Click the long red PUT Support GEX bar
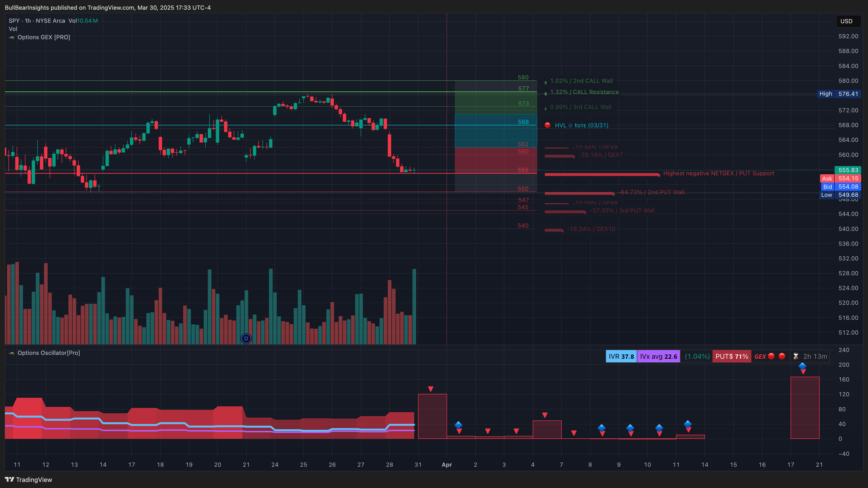Screen dimensions: 868x488 (602, 174)
